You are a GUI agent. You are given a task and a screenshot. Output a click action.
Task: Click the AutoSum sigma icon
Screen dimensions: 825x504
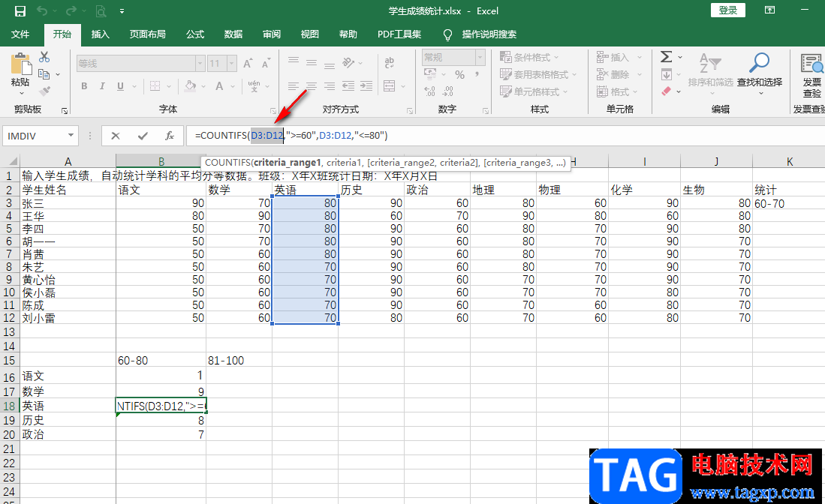pos(666,56)
